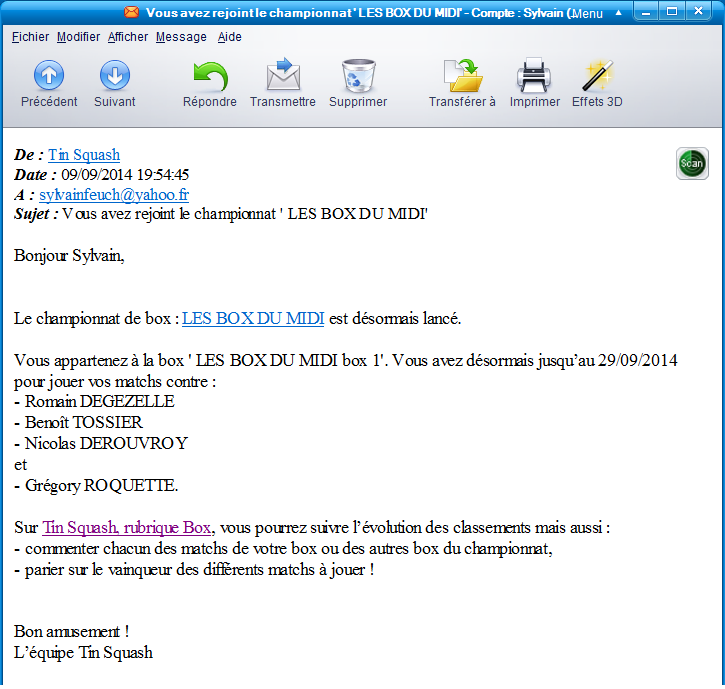Forward the email with Transmettre
Image resolution: width=725 pixels, height=689 pixels.
tap(283, 84)
